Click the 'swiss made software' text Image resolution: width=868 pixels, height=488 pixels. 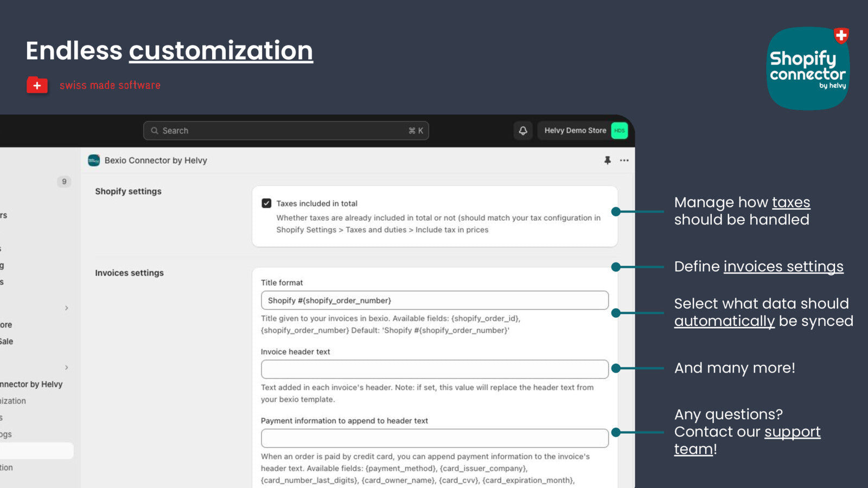pyautogui.click(x=110, y=85)
